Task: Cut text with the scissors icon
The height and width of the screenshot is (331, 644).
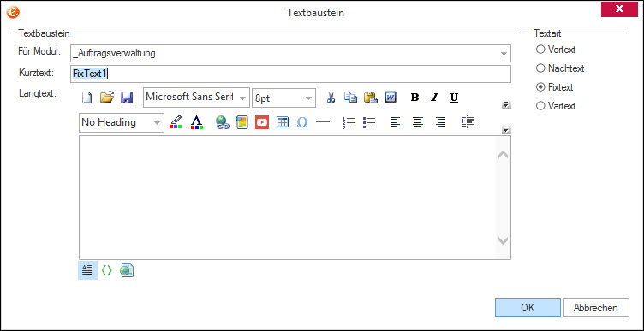Action: click(x=331, y=98)
